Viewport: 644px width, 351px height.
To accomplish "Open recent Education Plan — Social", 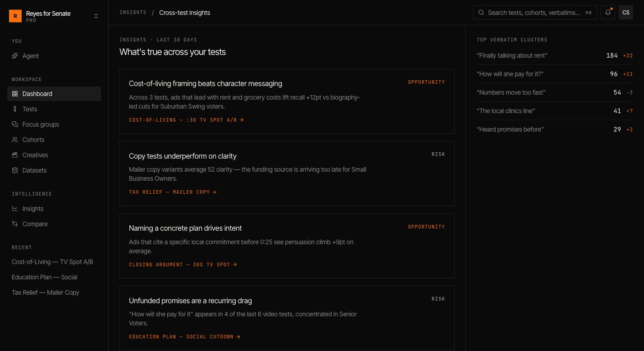I will [x=54, y=277].
